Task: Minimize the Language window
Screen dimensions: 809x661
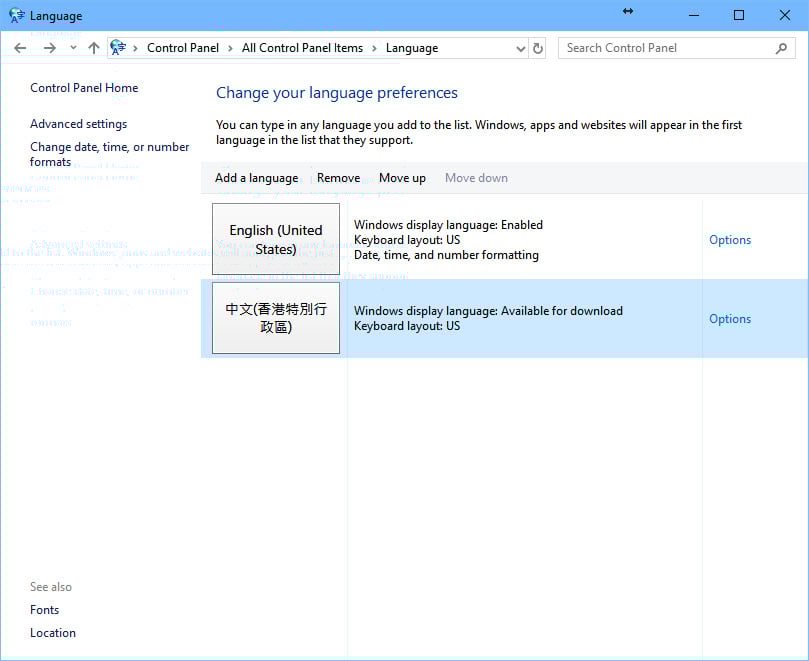Action: [694, 15]
